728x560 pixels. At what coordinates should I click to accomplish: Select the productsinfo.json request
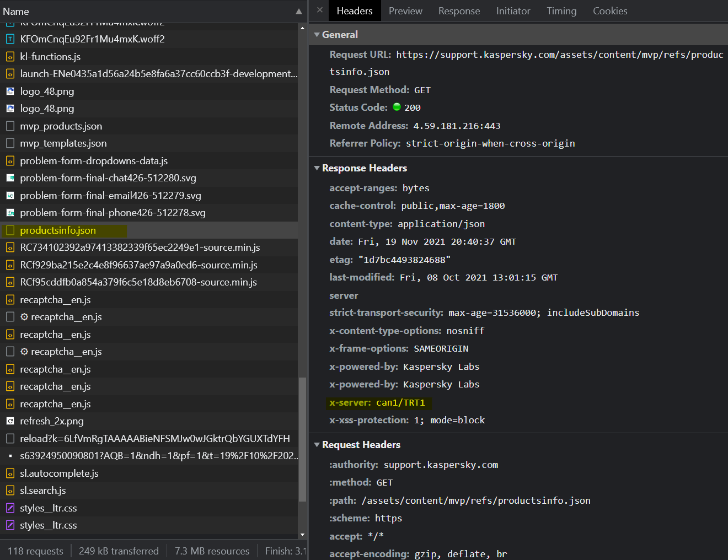pyautogui.click(x=58, y=230)
